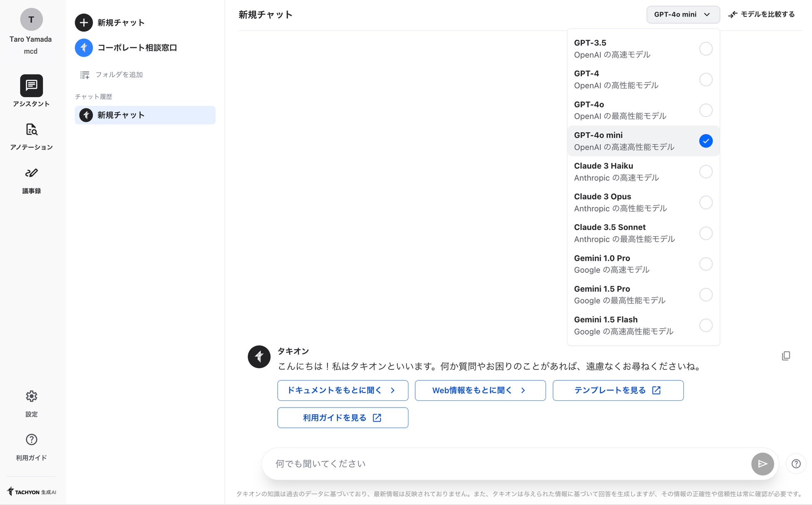812x505 pixels.
Task: Click the 利用ガイド question mark in sidebar
Action: point(31,440)
